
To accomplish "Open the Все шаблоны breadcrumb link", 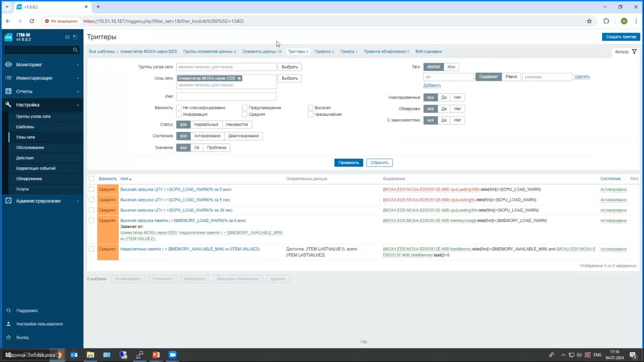I will [x=102, y=51].
